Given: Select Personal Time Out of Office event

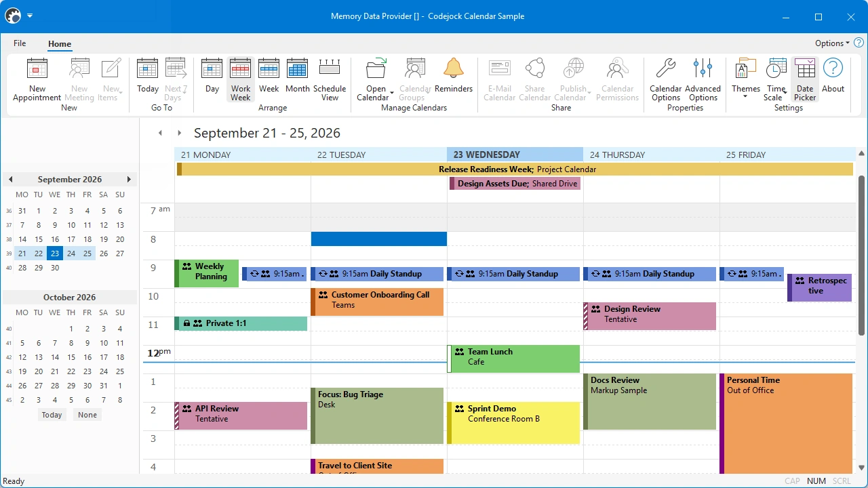Looking at the screenshot, I should [786, 424].
